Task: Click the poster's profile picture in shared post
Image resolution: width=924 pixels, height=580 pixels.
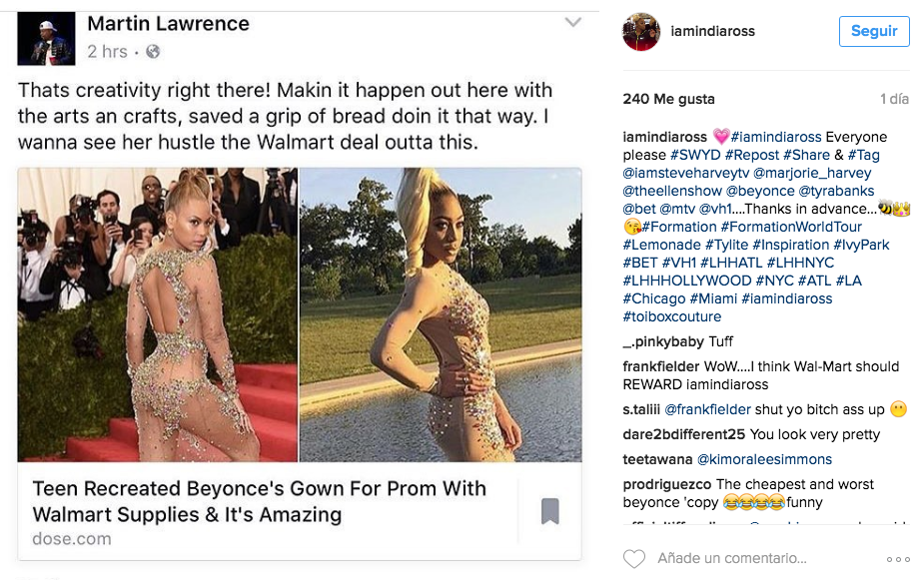Action: (x=47, y=39)
